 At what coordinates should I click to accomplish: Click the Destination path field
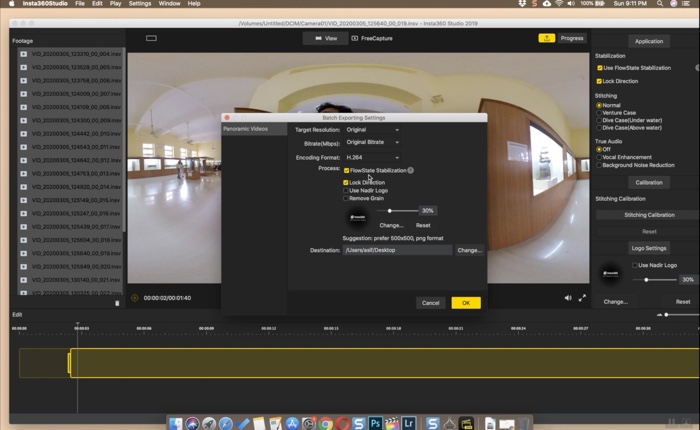point(397,250)
